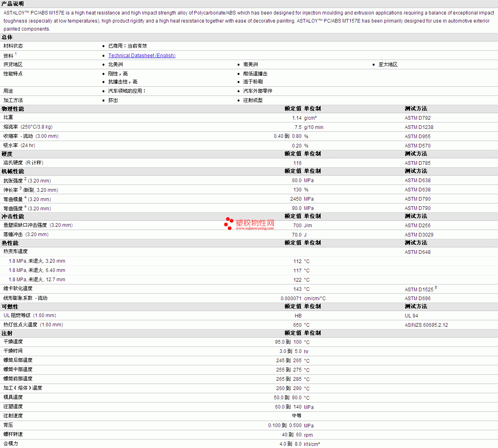The image size is (498, 448).
Task: Select glow wire ignition value 650
Action: [x=298, y=325]
